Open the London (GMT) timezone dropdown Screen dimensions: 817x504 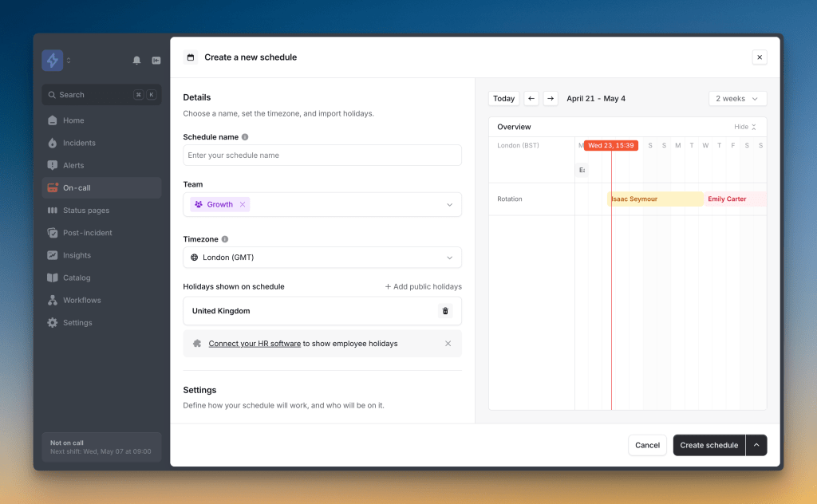click(451, 257)
